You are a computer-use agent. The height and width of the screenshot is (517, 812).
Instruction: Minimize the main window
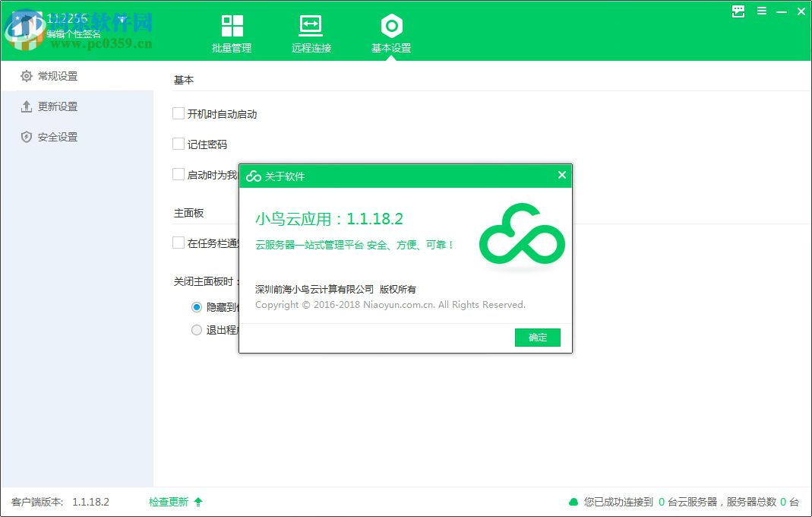point(782,11)
